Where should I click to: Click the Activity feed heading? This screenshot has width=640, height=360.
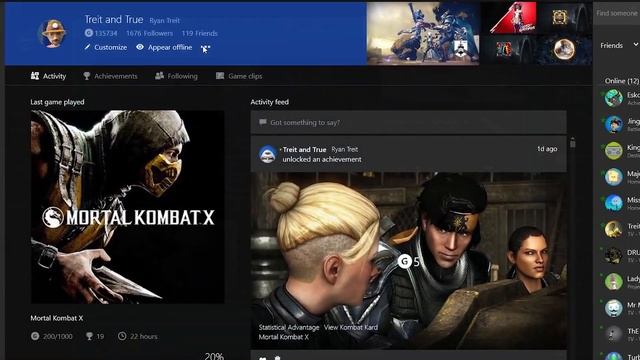[x=270, y=102]
